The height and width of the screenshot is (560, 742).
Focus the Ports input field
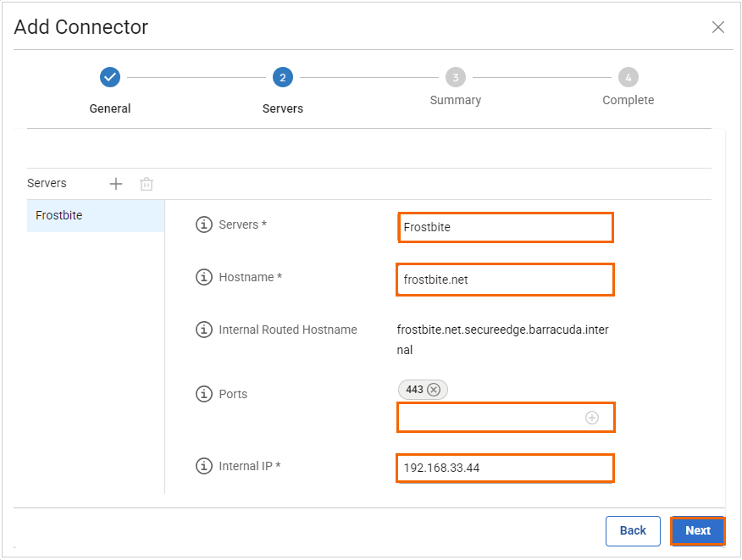point(490,418)
